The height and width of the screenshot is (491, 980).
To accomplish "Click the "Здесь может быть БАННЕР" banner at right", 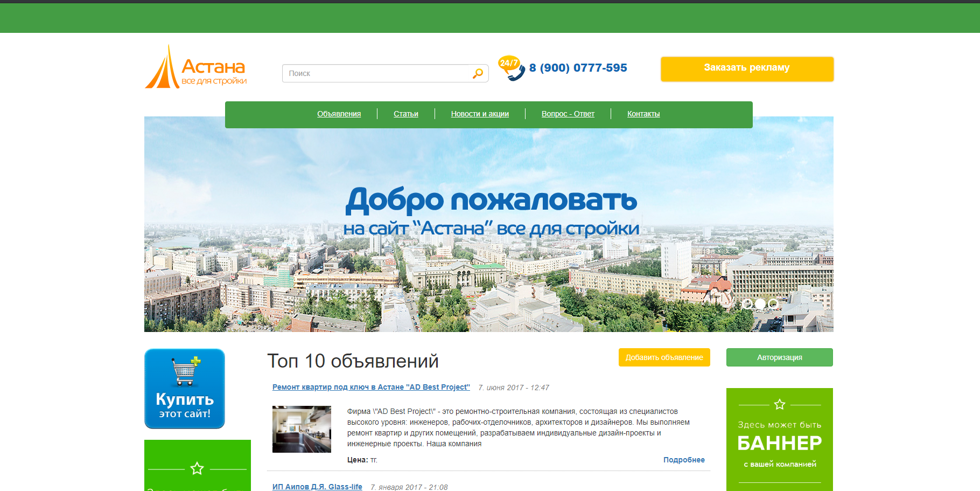I will click(780, 439).
